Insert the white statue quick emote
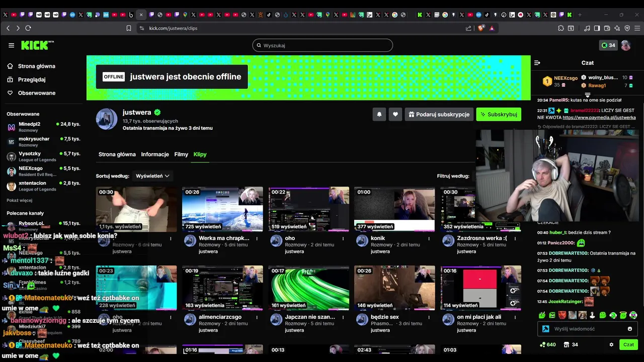This screenshot has width=644, height=362. (592, 315)
